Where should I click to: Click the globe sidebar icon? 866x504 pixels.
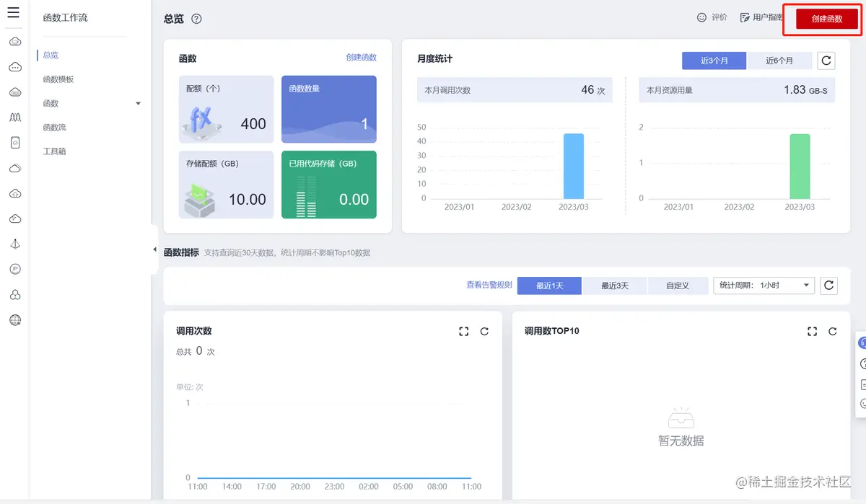pyautogui.click(x=14, y=320)
